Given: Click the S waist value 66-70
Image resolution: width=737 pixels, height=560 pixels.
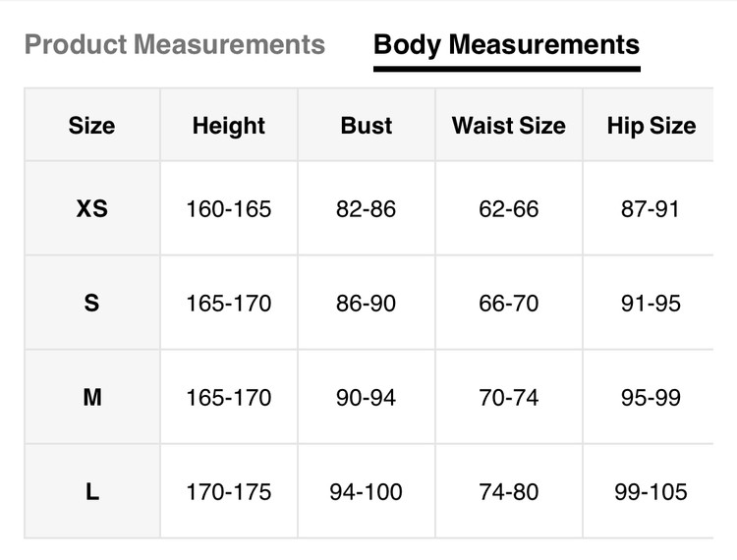Looking at the screenshot, I should click(509, 304).
